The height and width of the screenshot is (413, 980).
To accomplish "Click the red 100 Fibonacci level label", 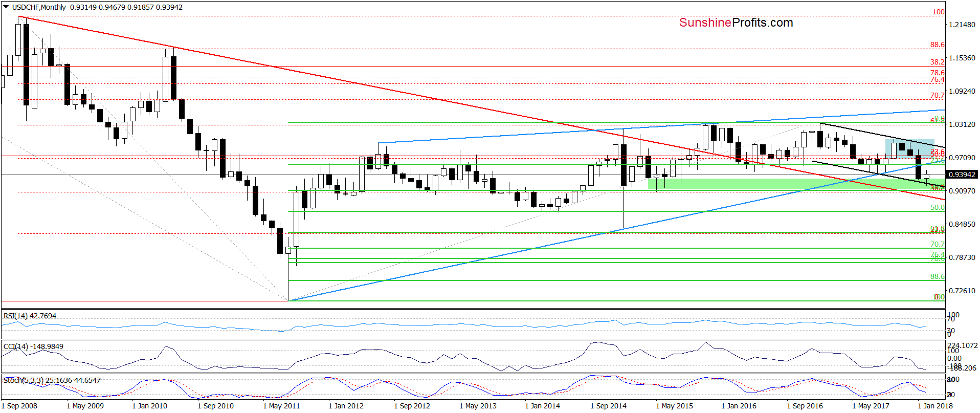I will tap(939, 12).
